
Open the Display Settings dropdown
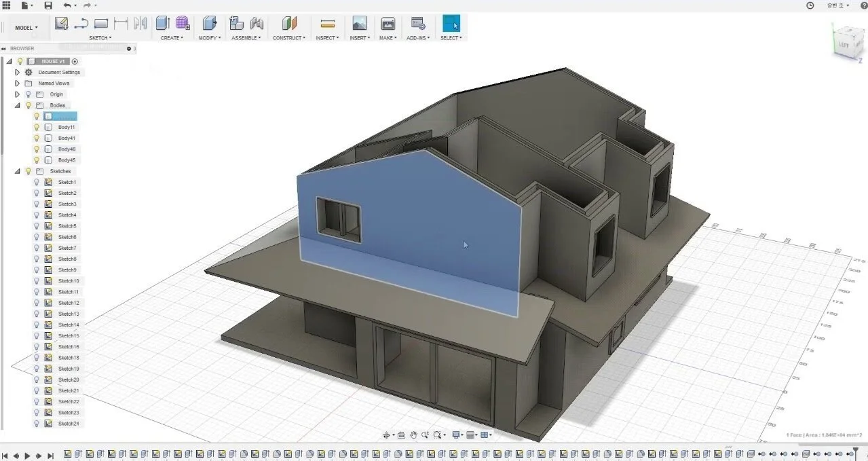pos(458,435)
